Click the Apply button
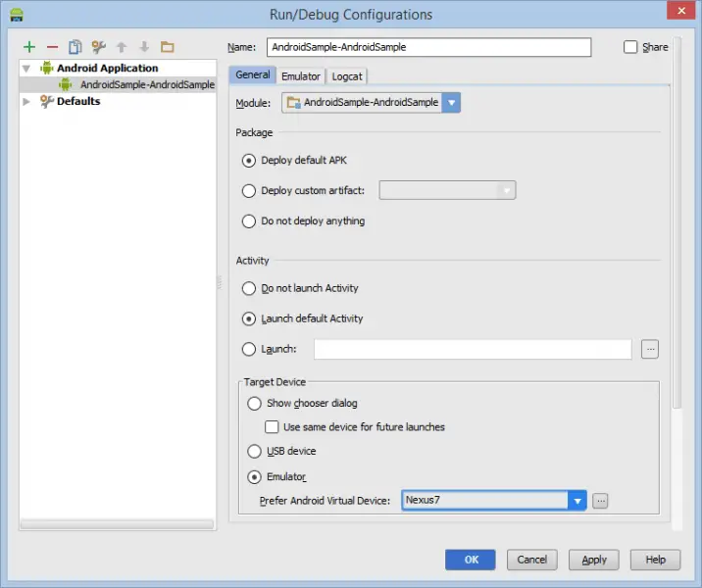 coord(594,560)
